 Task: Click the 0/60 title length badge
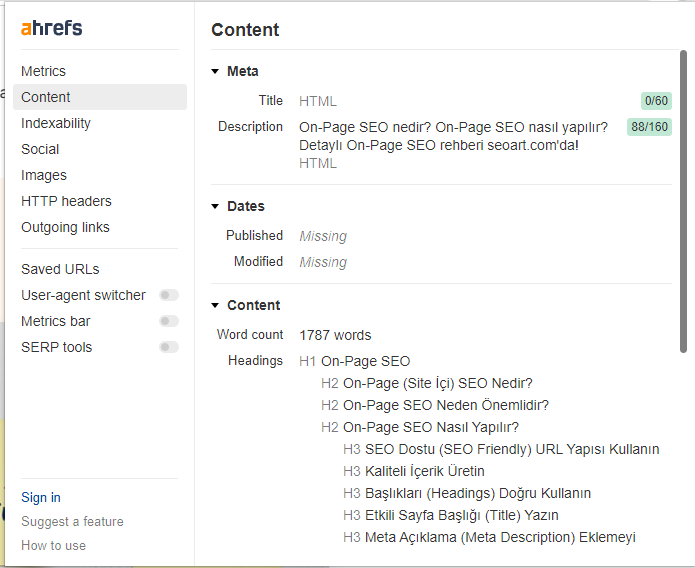(x=656, y=101)
